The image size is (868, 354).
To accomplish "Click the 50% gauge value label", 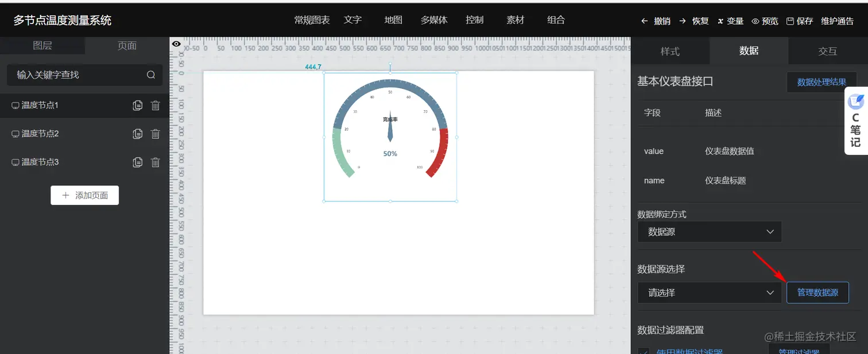I will (390, 154).
